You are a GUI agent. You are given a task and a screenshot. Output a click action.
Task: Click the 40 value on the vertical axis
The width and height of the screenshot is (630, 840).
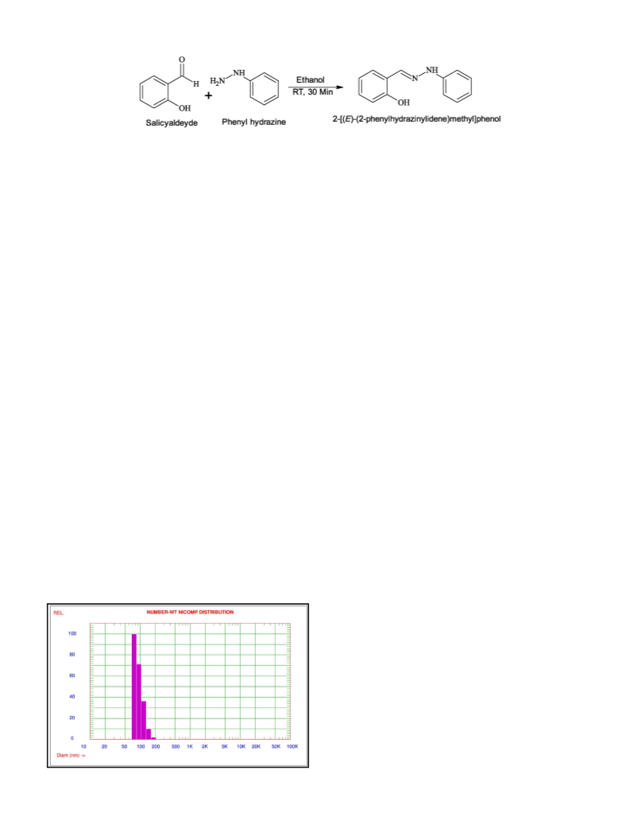tap(72, 696)
